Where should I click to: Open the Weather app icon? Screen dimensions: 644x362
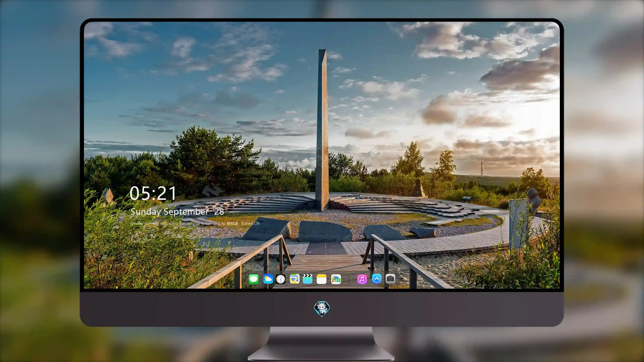(268, 279)
